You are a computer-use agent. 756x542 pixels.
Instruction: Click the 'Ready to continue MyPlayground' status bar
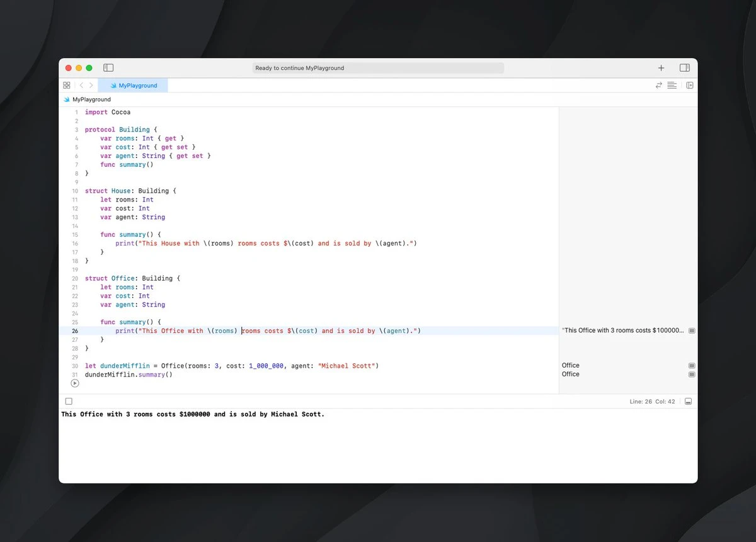coord(378,68)
